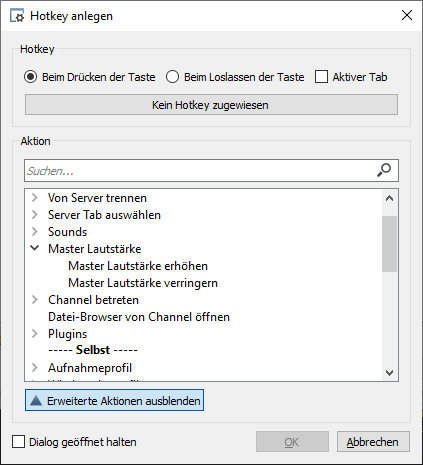Select Datei-Browser von Channel öffnen
This screenshot has width=423, height=465.
tap(139, 317)
